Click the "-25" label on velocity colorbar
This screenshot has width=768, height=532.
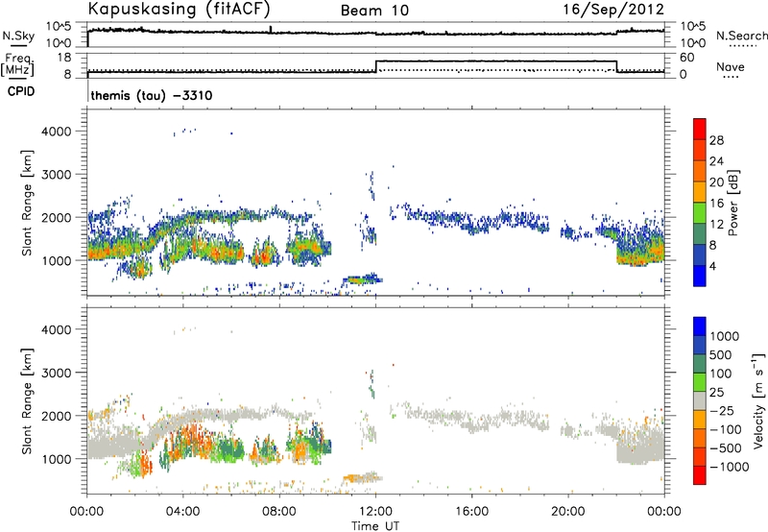721,411
